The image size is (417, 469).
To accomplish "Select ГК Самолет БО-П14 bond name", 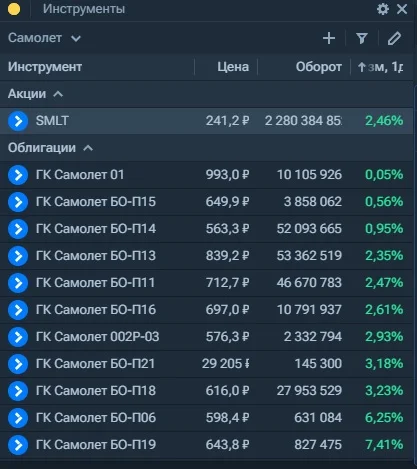I will [x=96, y=229].
